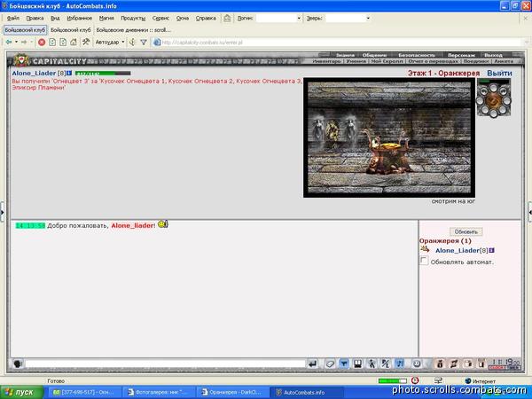Click the green health bar of Alone_Liader
The image size is (532, 399).
[x=103, y=74]
